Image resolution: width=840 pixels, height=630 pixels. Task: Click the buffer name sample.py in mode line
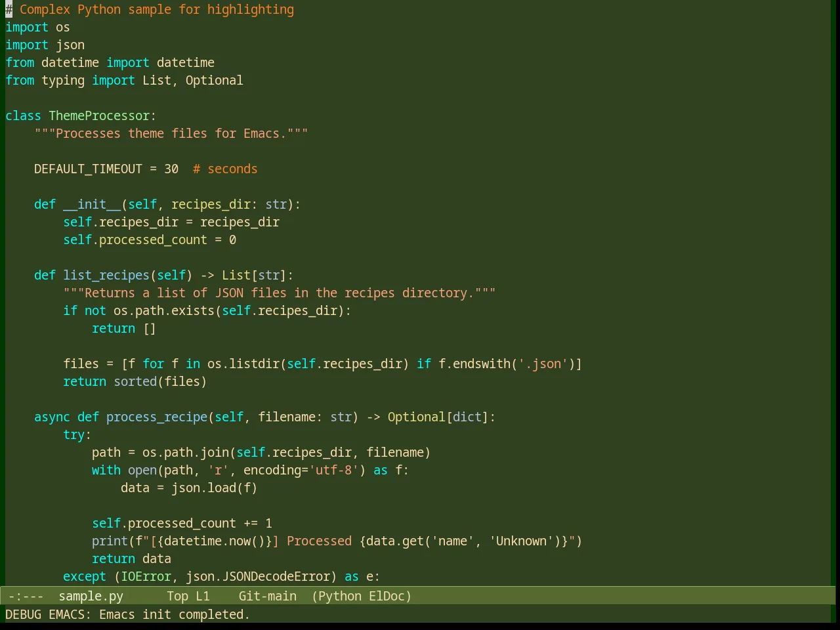click(x=91, y=596)
